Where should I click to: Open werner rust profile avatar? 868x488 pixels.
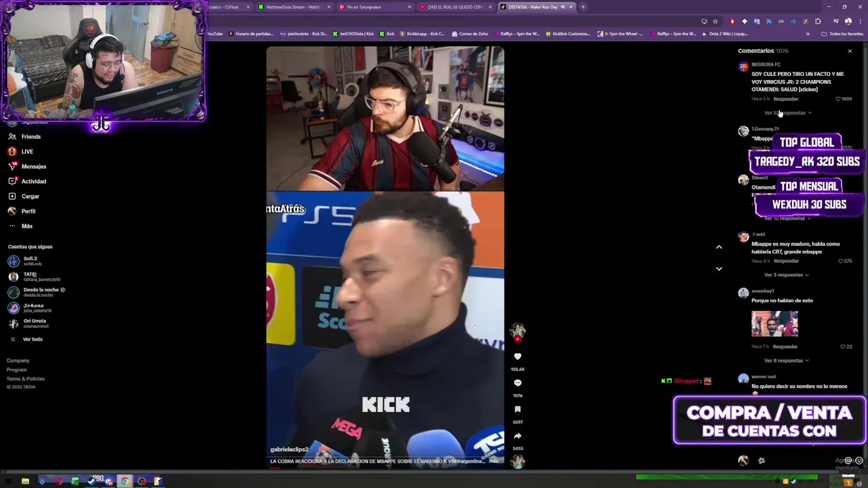click(743, 379)
